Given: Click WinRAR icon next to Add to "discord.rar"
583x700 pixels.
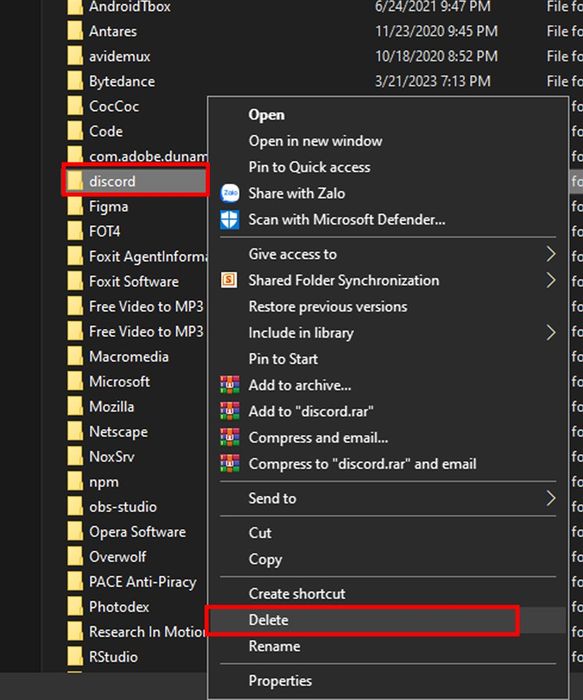Looking at the screenshot, I should click(230, 411).
